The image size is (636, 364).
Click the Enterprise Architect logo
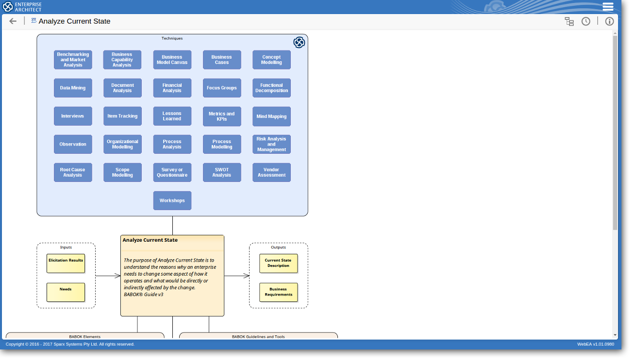(x=22, y=7)
